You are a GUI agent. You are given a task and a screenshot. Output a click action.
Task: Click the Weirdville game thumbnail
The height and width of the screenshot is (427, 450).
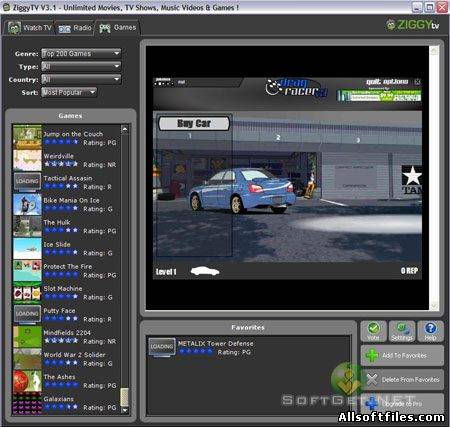27,160
